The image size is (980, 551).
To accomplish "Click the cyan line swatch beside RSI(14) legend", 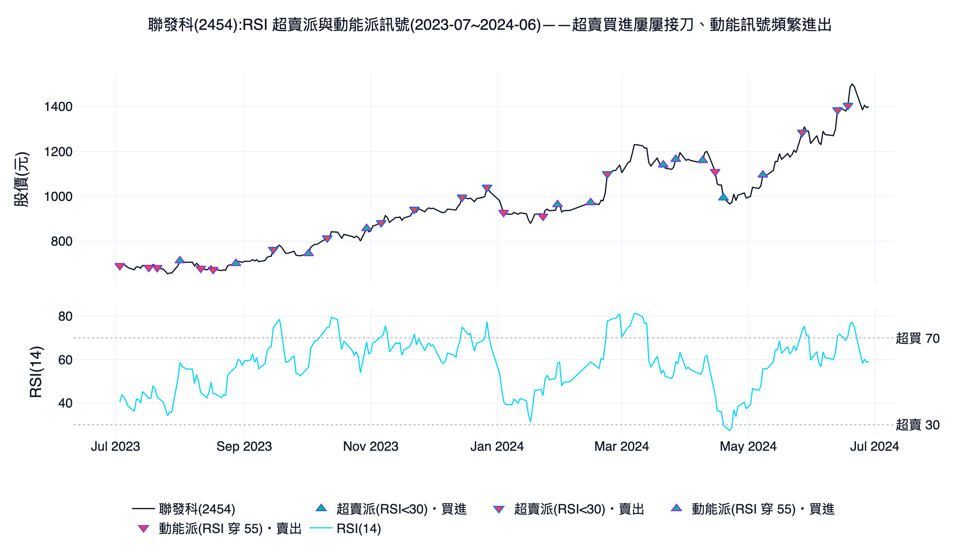I will (321, 529).
